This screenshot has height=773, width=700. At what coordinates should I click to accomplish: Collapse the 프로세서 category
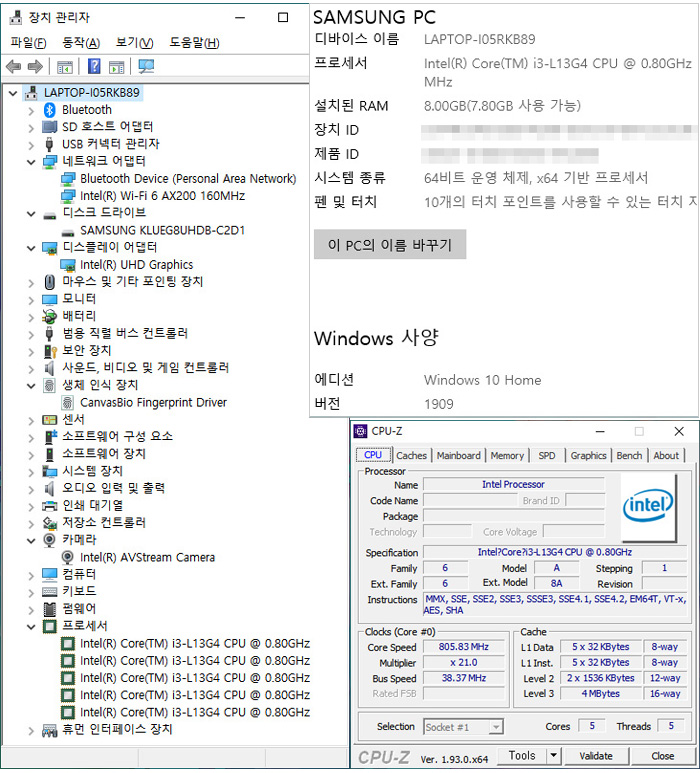[x=31, y=627]
